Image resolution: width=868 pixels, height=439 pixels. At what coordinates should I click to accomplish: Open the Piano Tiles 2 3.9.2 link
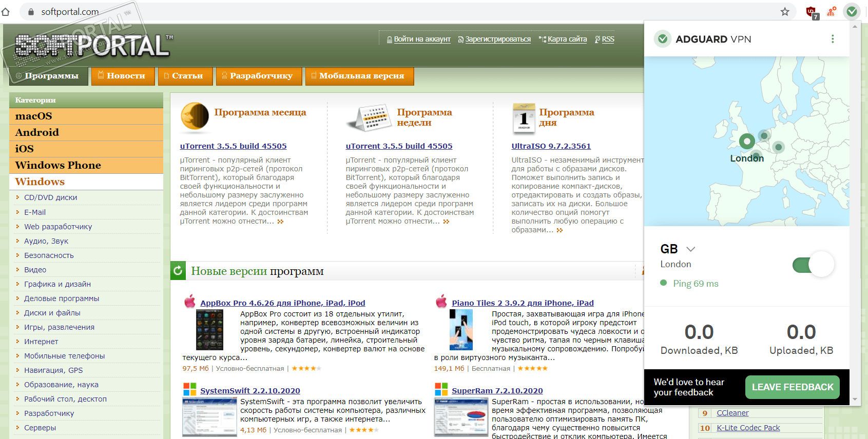tap(523, 303)
